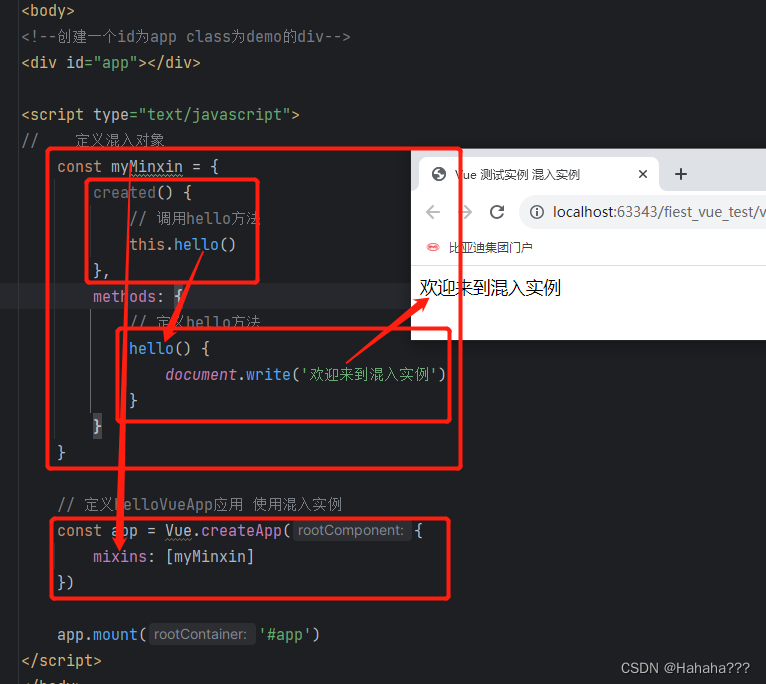This screenshot has width=766, height=684.
Task: Click the HTML comment about id为app
Action: (186, 37)
